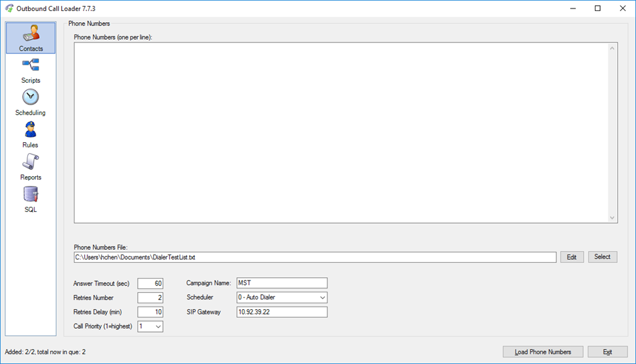Image resolution: width=636 pixels, height=364 pixels.
Task: Click the Retries Number field
Action: 150,297
